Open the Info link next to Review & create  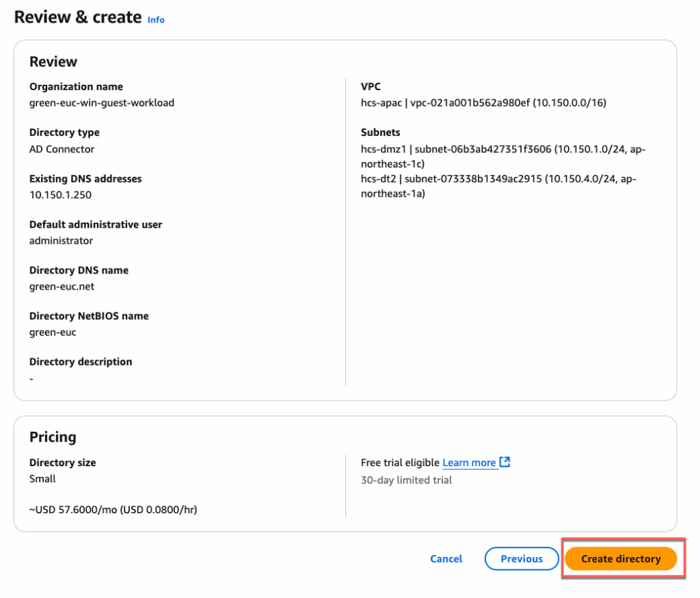click(156, 20)
